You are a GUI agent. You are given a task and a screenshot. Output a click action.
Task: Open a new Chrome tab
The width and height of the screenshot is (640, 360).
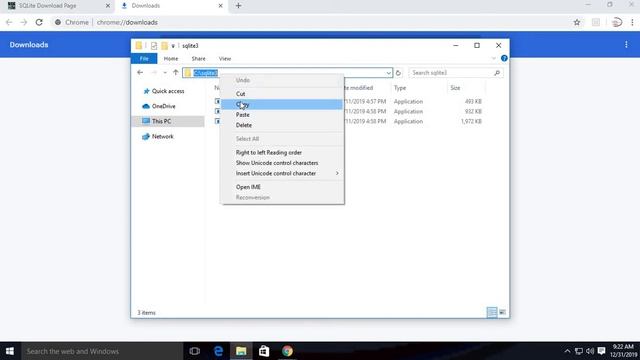coord(238,6)
